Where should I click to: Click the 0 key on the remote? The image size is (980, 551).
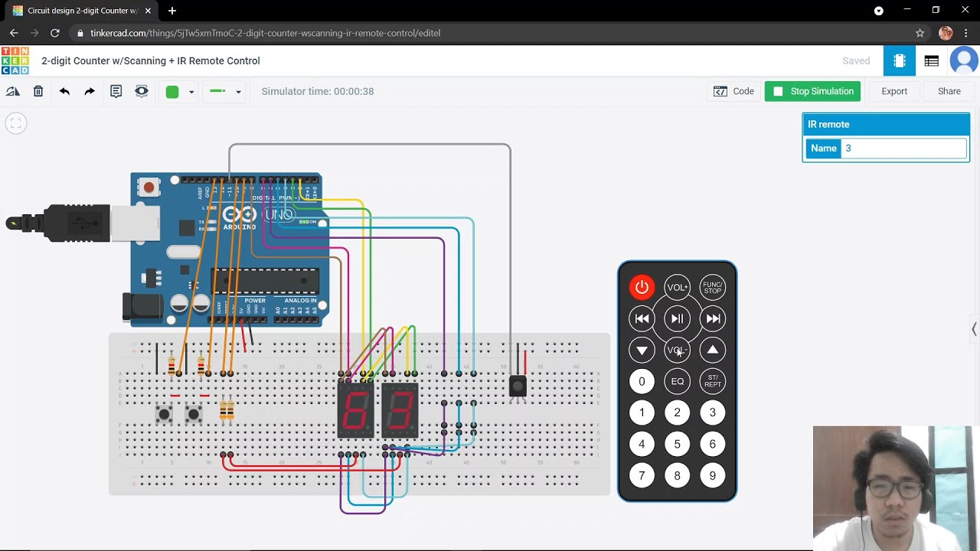(642, 382)
